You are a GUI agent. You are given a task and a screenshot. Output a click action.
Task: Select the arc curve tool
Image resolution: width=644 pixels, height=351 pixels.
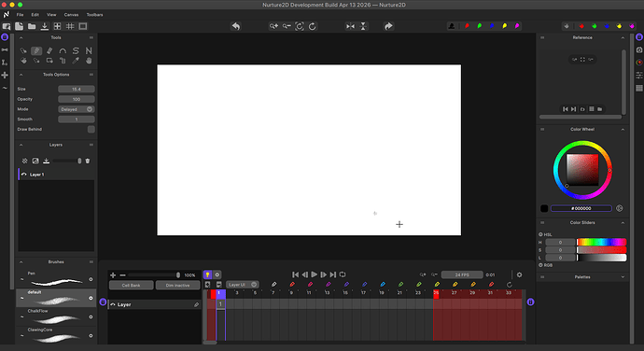(x=63, y=51)
